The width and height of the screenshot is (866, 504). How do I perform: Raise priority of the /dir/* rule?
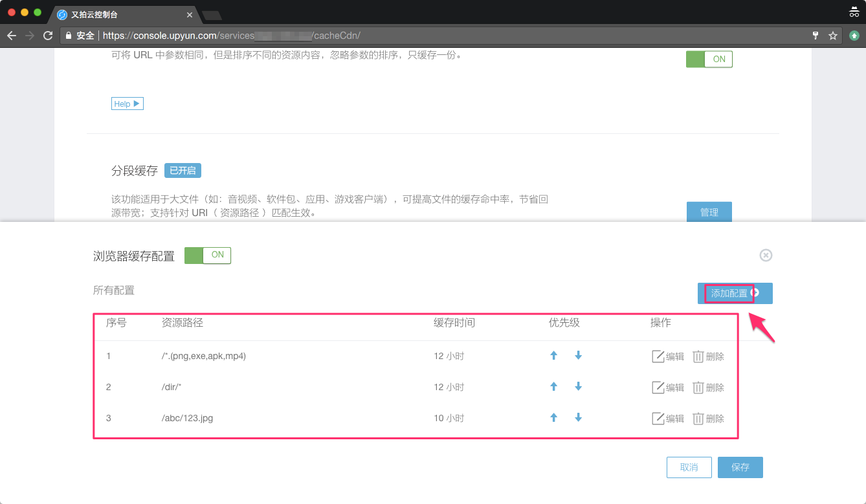click(553, 386)
